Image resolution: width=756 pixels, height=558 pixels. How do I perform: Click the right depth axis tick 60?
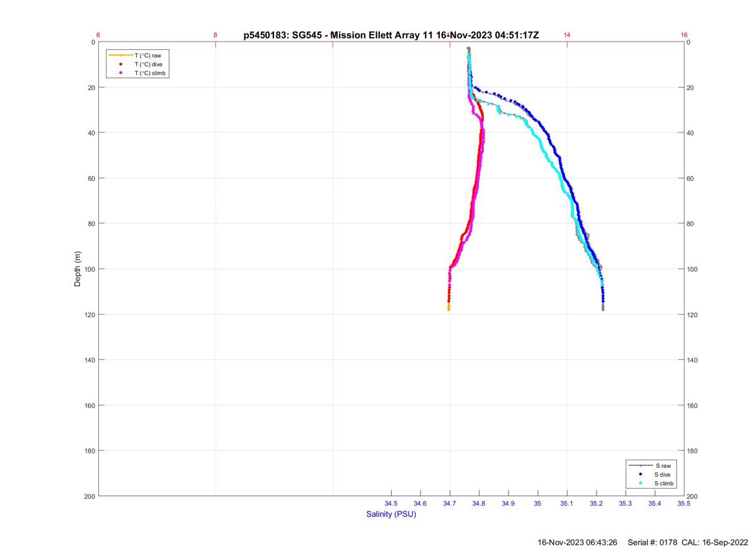point(692,178)
